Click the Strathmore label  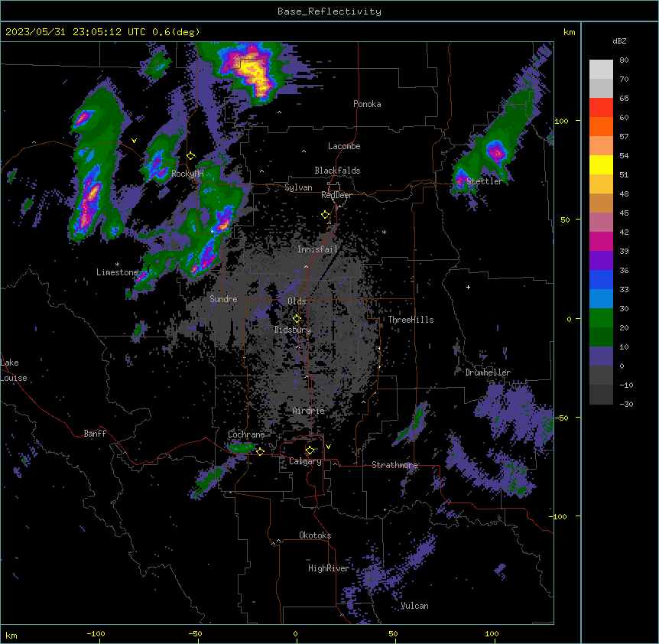tap(394, 465)
